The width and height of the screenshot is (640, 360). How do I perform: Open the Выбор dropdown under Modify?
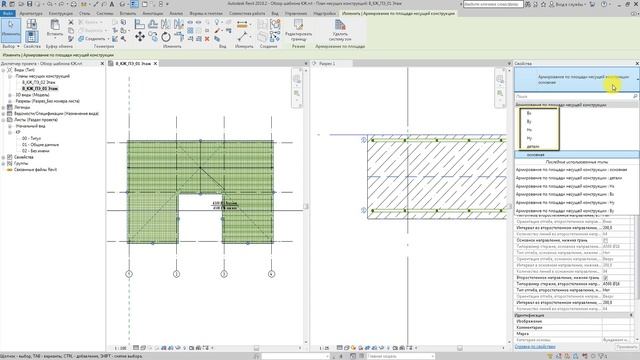click(11, 47)
